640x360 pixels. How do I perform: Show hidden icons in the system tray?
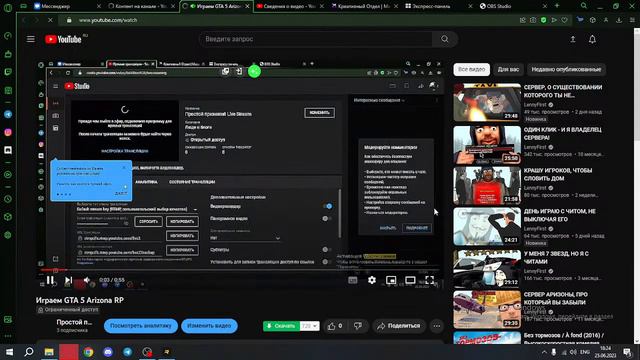pos(544,352)
